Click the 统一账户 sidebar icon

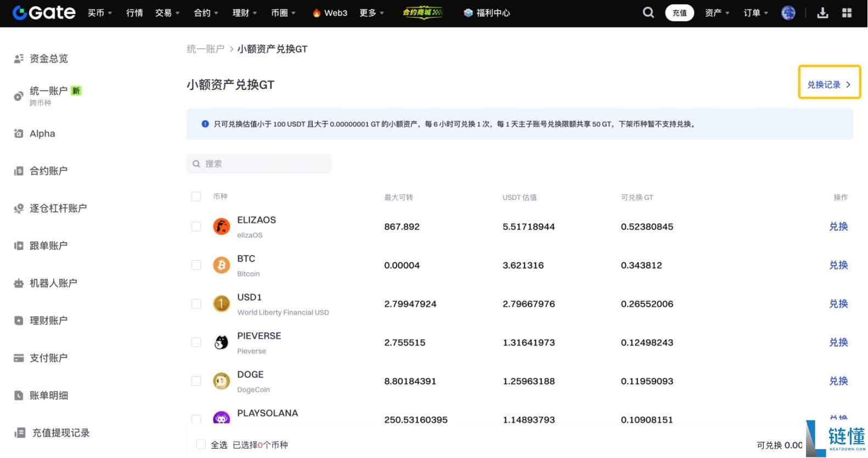coord(19,96)
